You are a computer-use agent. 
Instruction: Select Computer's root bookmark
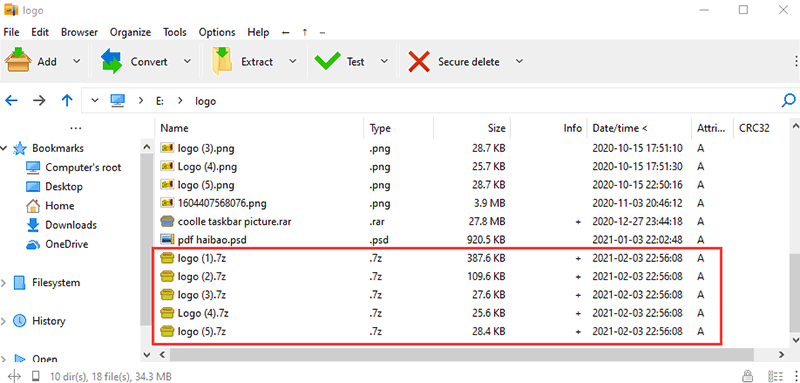pyautogui.click(x=84, y=167)
